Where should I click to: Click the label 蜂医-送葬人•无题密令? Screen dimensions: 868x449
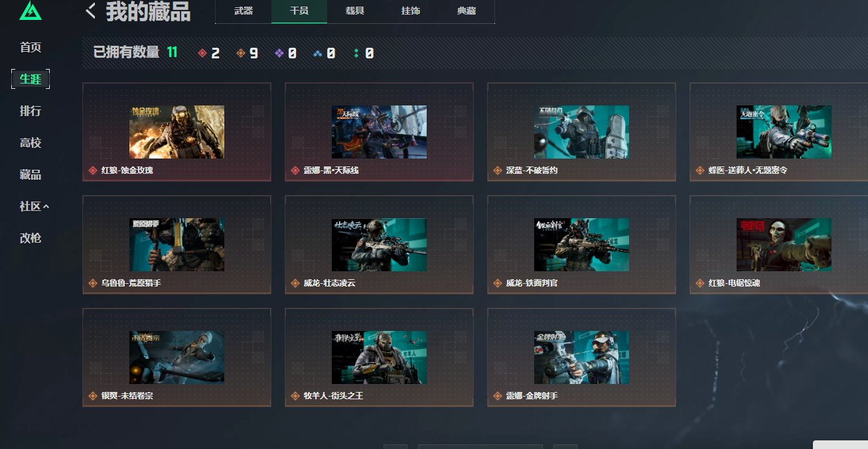coord(748,170)
